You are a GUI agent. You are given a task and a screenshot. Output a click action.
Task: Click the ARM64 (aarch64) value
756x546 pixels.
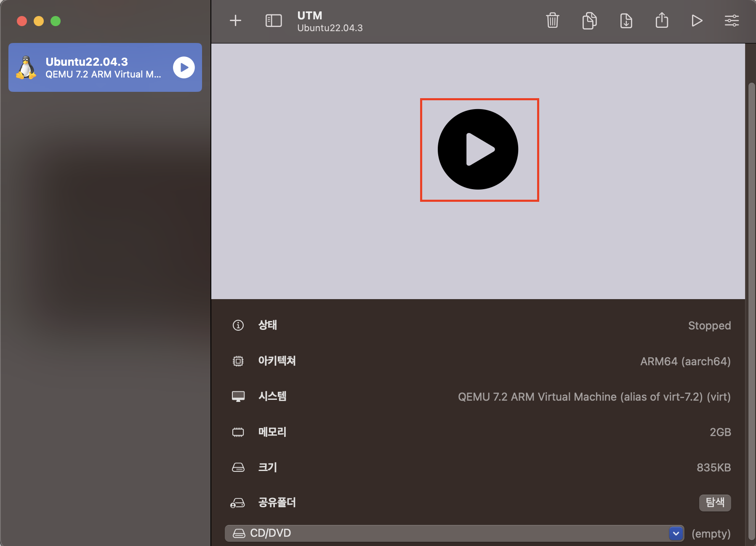tap(685, 361)
